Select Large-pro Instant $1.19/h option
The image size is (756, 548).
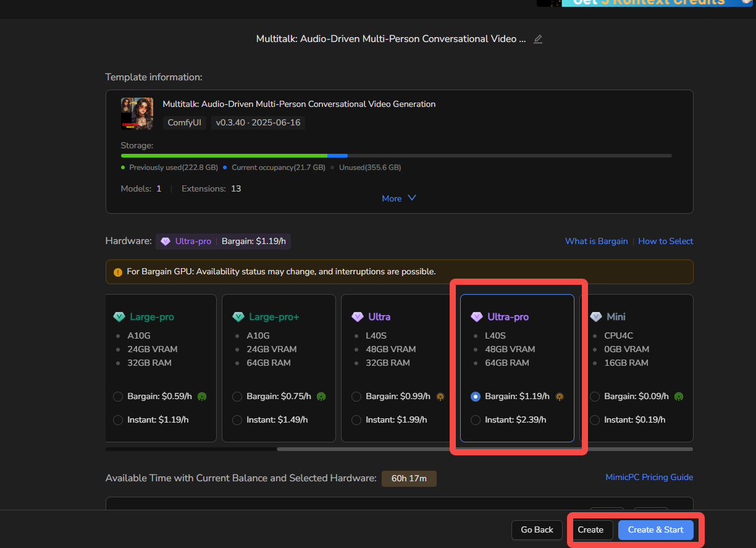[x=118, y=420]
